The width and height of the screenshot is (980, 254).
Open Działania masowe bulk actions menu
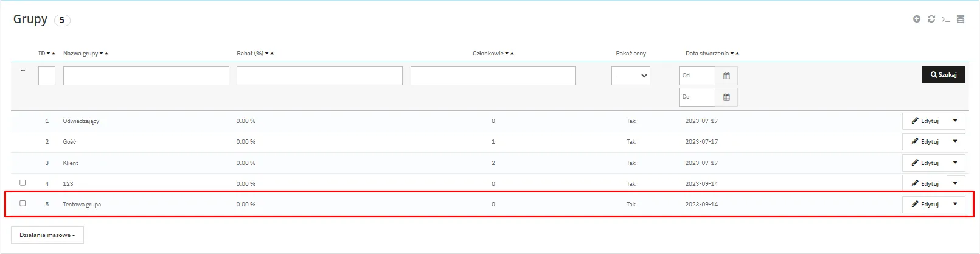pyautogui.click(x=47, y=235)
